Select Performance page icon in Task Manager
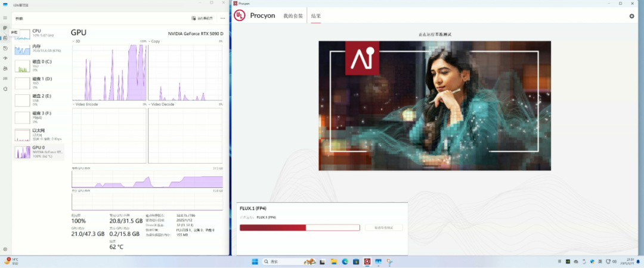The width and height of the screenshot is (644, 268). click(x=5, y=38)
